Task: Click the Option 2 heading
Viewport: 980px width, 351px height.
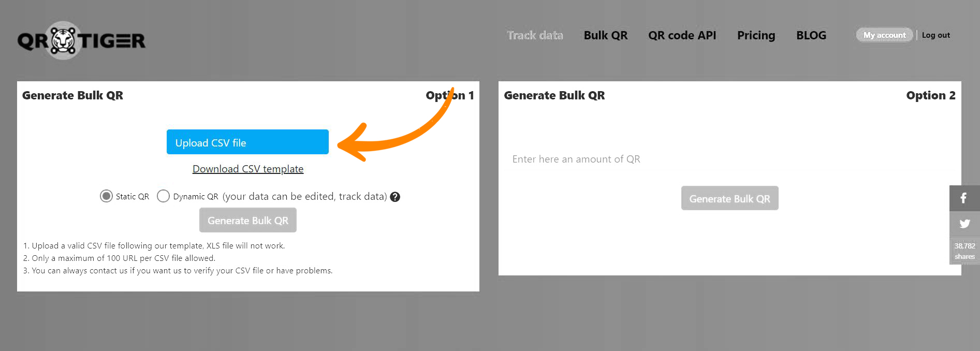Action: pos(931,95)
